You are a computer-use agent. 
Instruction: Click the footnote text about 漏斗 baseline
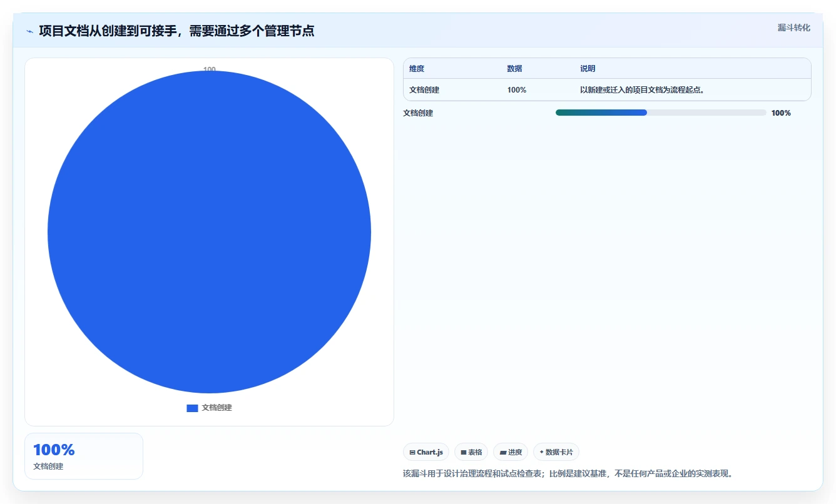(568, 473)
